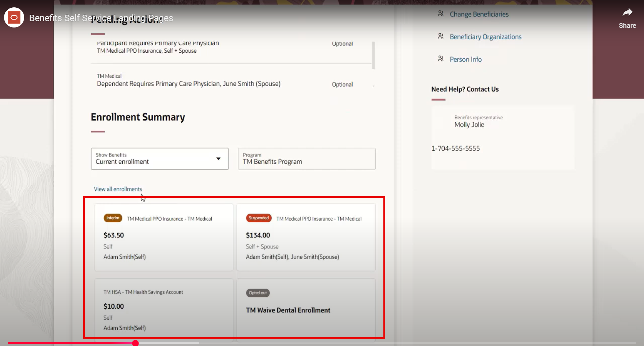644x346 pixels.
Task: Open the Program selector showing TM Benefits Program
Action: [306, 159]
